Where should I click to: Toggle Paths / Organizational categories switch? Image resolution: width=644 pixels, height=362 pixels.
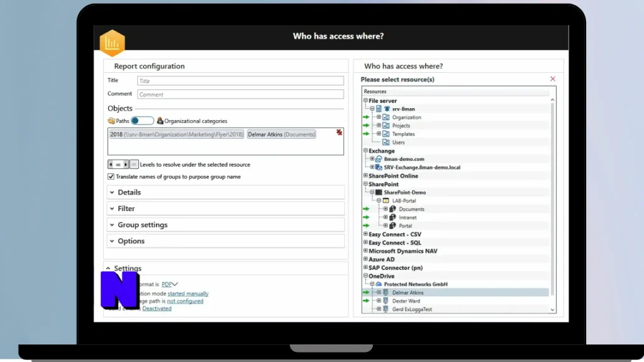[142, 121]
